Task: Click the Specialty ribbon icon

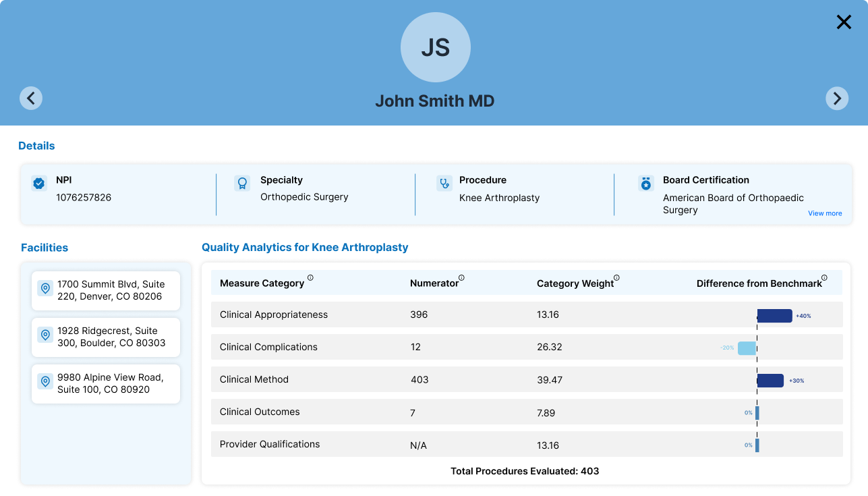Action: click(242, 183)
